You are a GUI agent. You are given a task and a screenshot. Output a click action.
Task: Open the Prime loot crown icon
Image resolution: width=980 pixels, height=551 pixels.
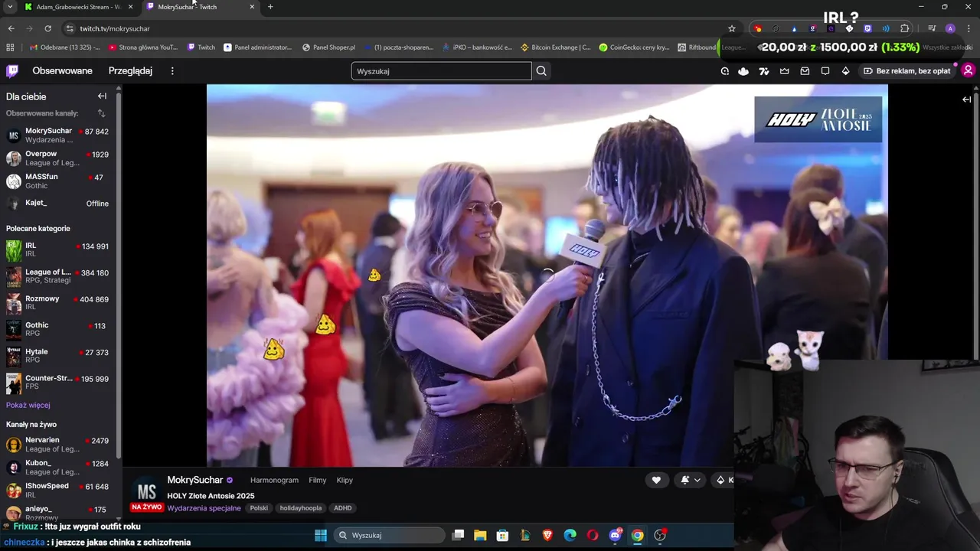click(x=785, y=71)
